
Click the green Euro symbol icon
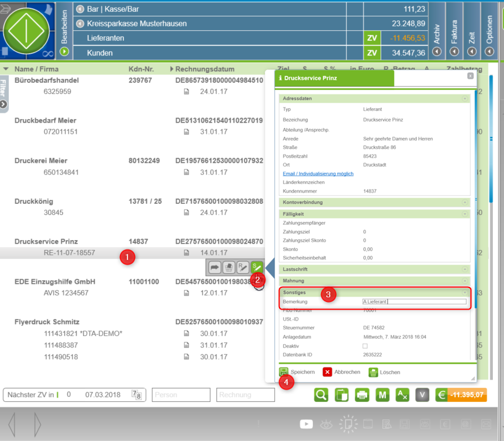(443, 395)
